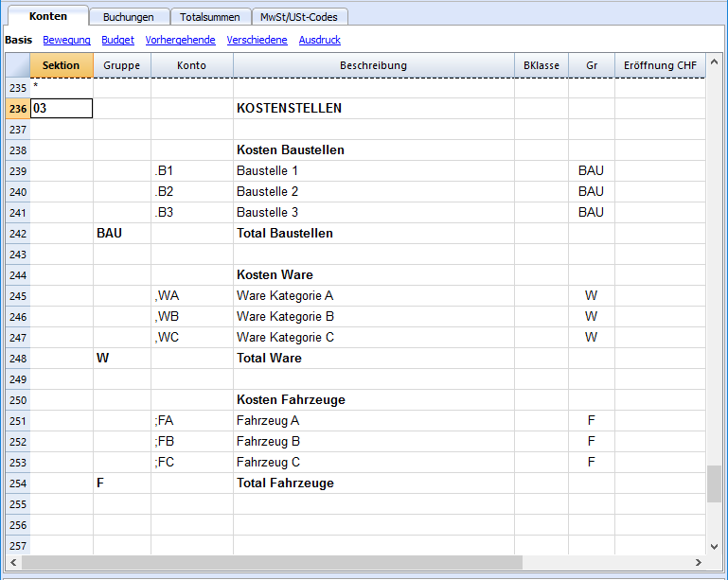Screen dimensions: 728x580
Task: Click the vertical scrollbar thumb
Action: (x=714, y=483)
